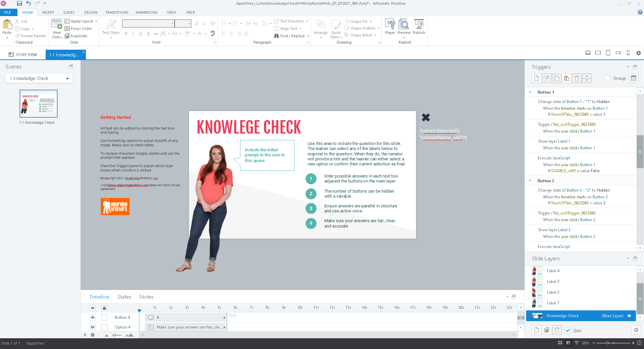
Task: Switch to the States tab
Action: (x=124, y=297)
